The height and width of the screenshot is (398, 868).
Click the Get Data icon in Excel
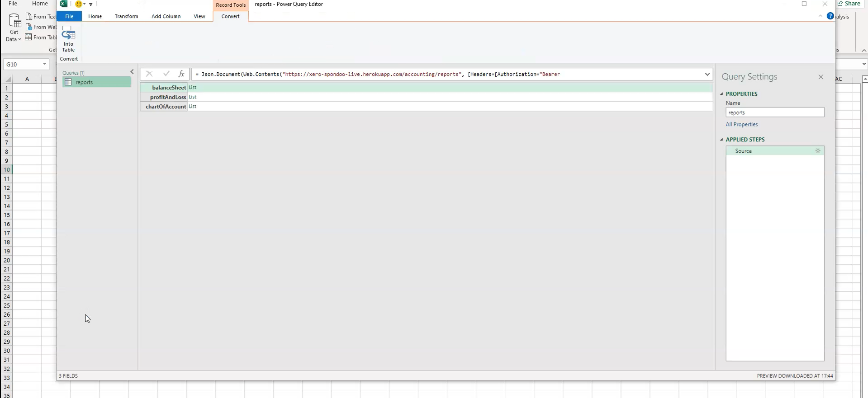click(14, 27)
